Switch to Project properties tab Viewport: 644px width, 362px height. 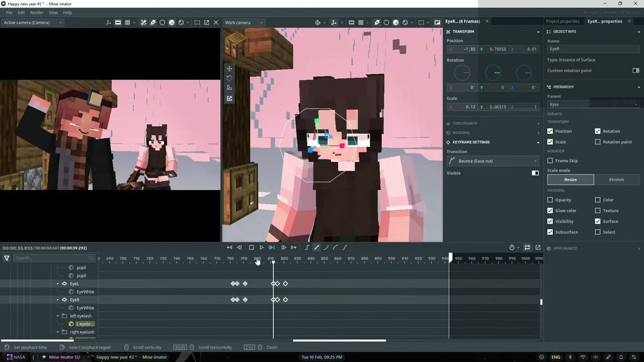click(562, 21)
